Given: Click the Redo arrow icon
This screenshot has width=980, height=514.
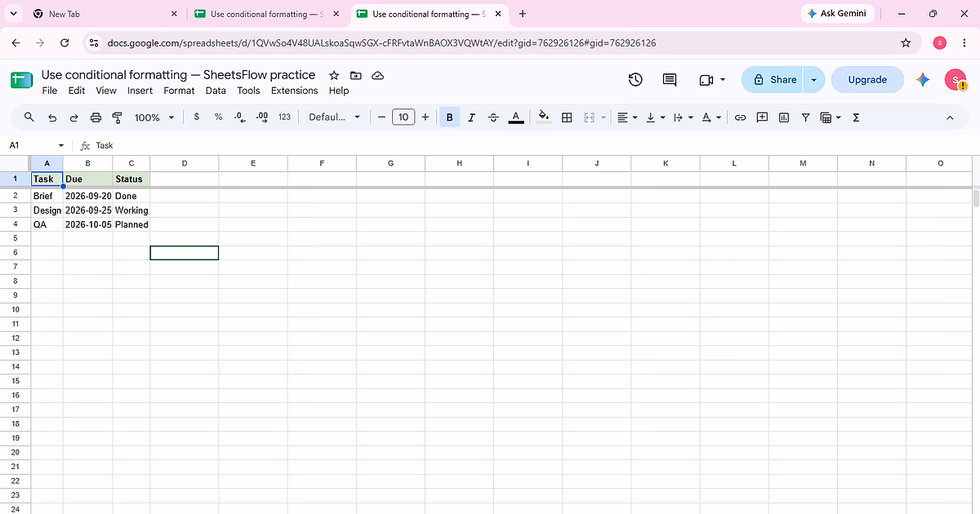Looking at the screenshot, I should click(x=74, y=117).
